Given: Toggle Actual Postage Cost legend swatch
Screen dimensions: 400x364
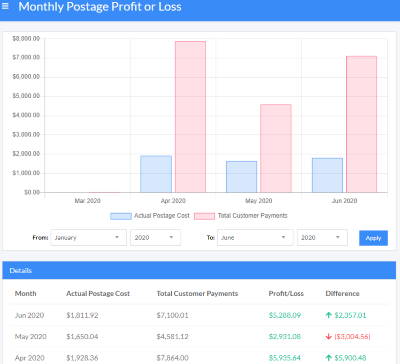Looking at the screenshot, I should click(121, 216).
